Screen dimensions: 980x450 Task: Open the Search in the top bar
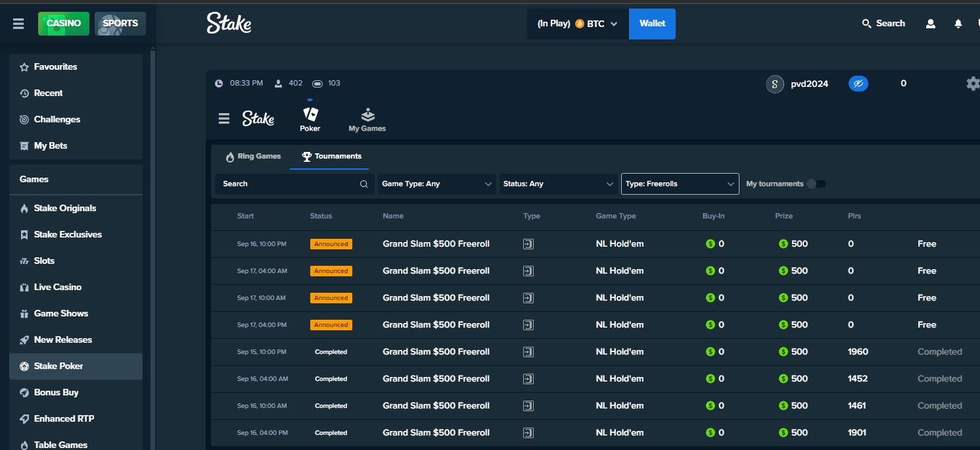point(883,24)
